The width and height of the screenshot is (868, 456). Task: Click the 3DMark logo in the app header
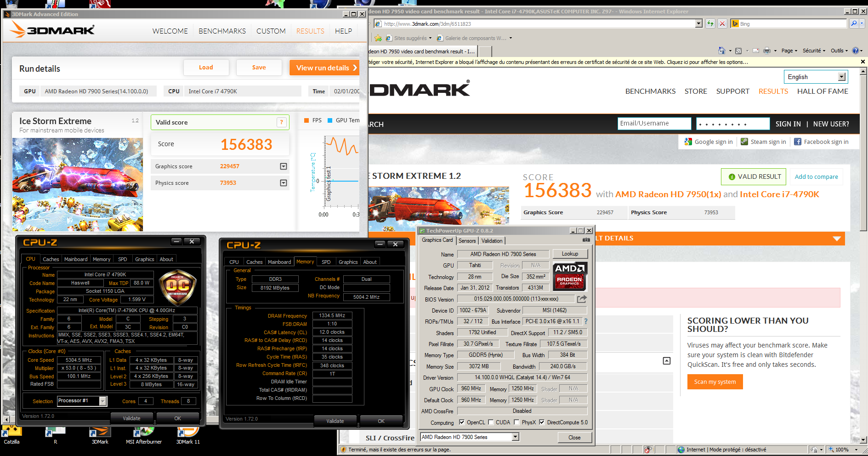pyautogui.click(x=52, y=30)
